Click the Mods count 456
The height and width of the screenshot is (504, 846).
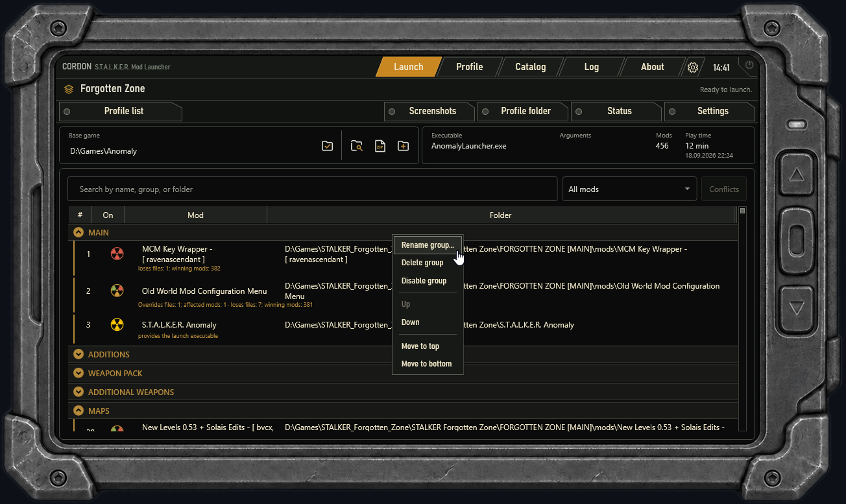coord(662,146)
